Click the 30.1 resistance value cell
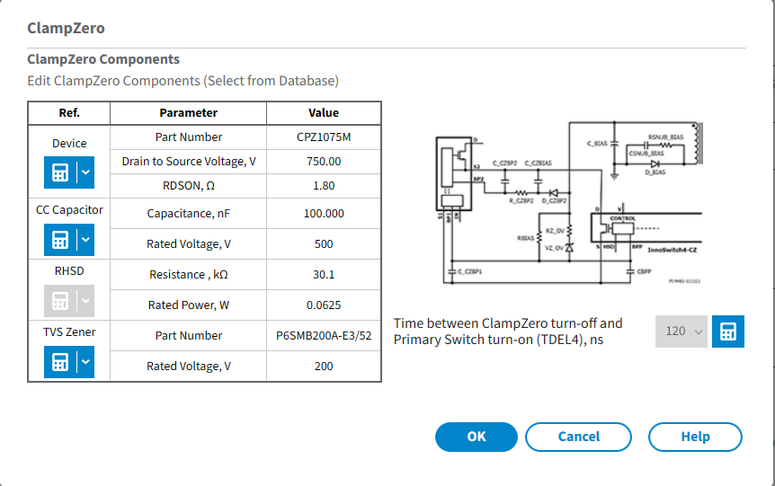775x486 pixels. tap(323, 273)
